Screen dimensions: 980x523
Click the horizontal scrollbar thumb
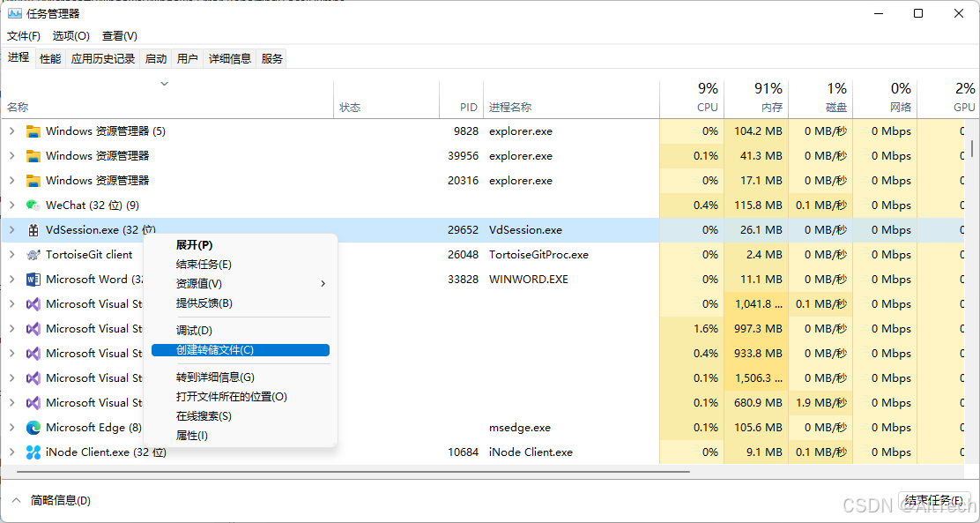click(353, 472)
